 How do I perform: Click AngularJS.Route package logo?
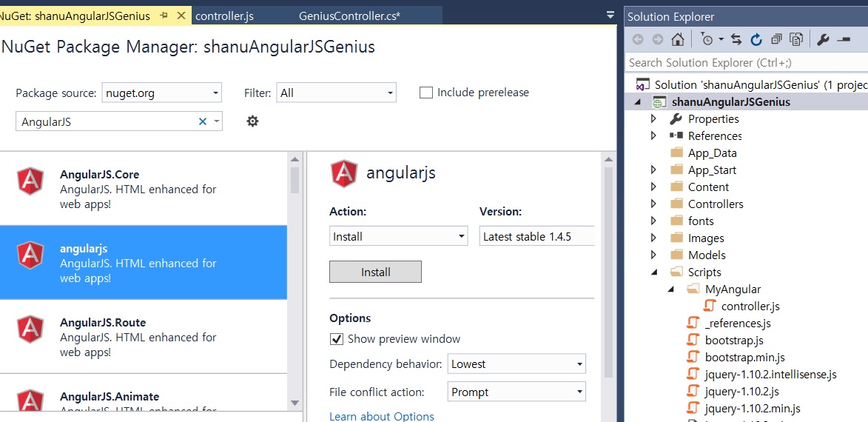[30, 329]
